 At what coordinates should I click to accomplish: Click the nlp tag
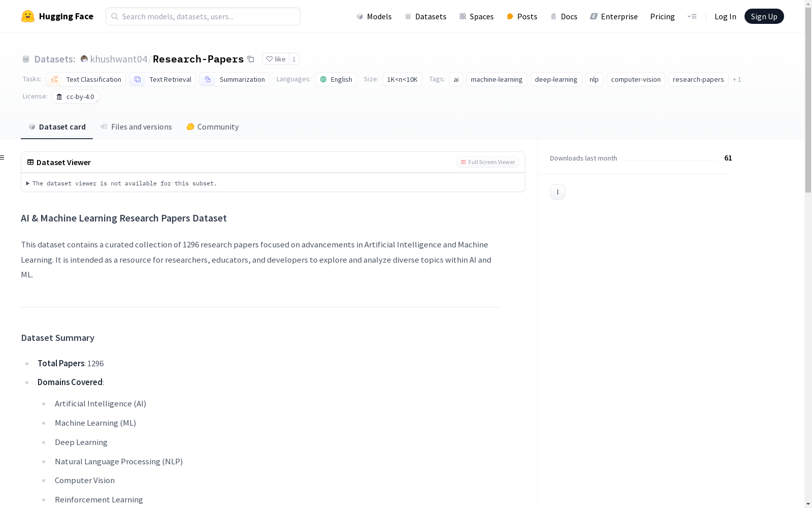(x=594, y=79)
